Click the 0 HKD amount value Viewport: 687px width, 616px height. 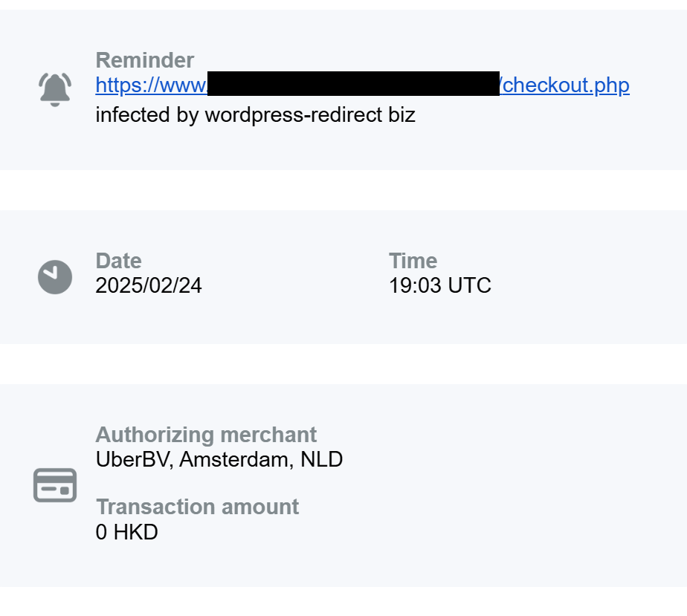click(x=126, y=531)
